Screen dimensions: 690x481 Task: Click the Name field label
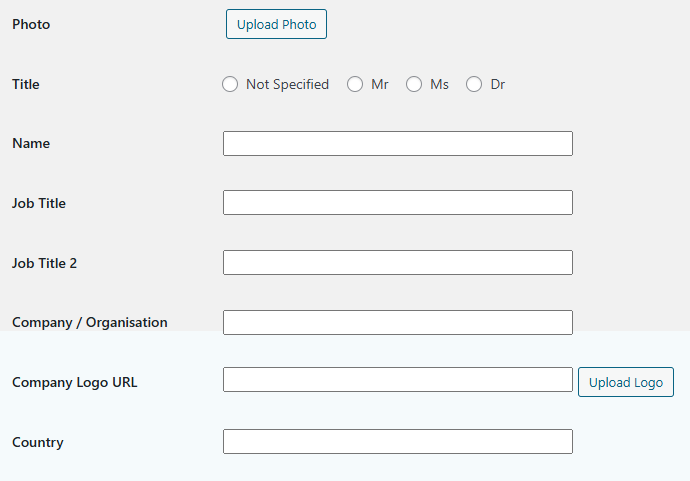click(31, 144)
